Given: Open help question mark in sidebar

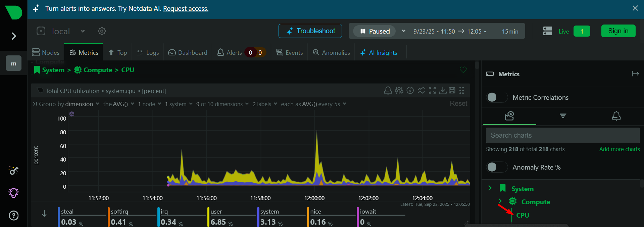Looking at the screenshot, I should 13,216.
